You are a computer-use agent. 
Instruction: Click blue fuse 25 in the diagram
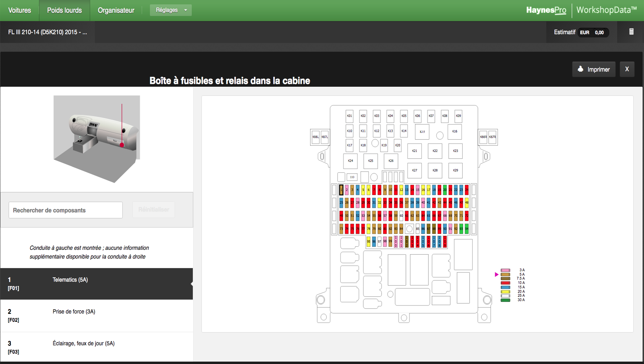coord(341,202)
